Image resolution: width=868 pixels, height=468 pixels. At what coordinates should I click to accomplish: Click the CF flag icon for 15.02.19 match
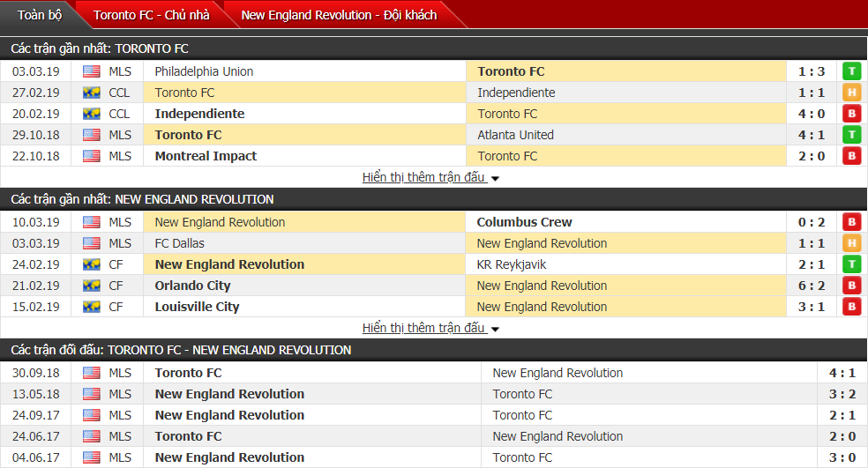click(92, 307)
